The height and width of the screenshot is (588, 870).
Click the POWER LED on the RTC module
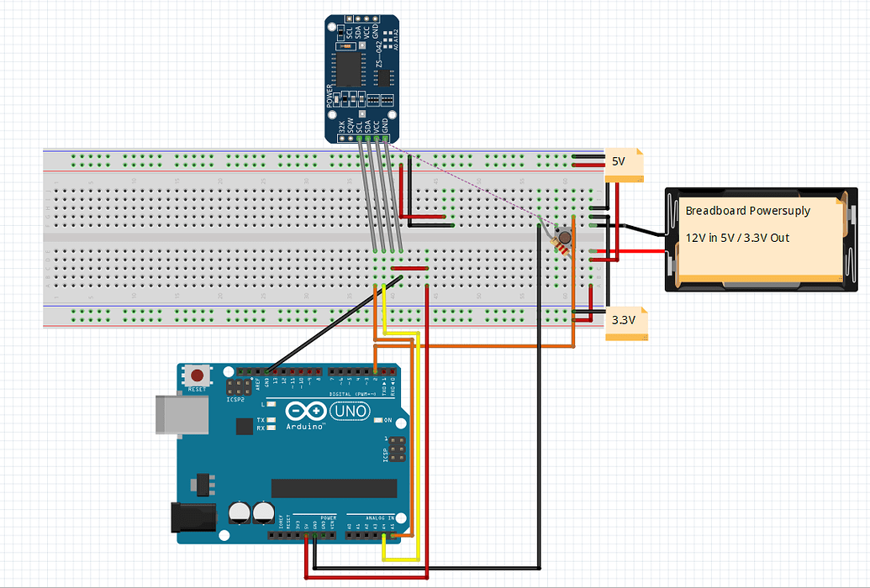click(335, 99)
